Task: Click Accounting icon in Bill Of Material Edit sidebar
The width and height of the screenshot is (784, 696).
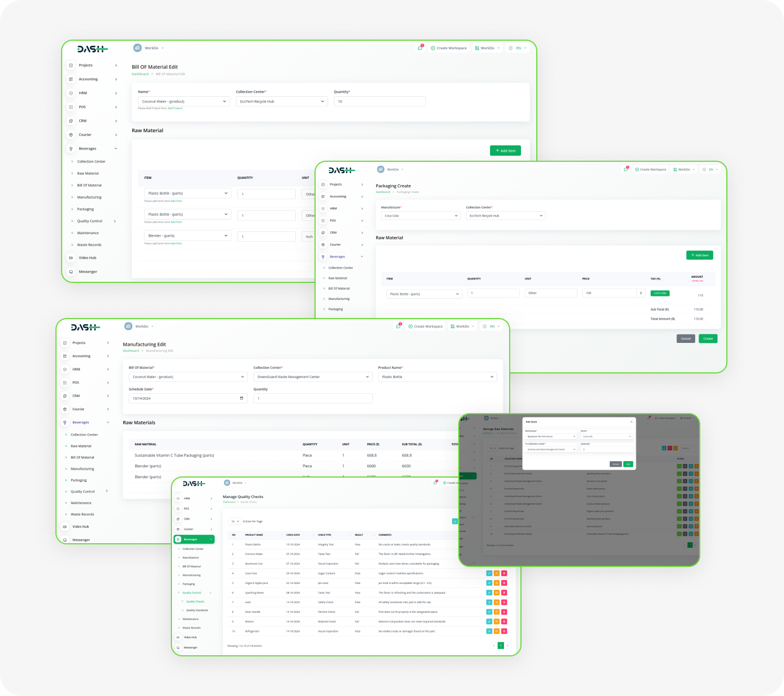Action: (71, 79)
